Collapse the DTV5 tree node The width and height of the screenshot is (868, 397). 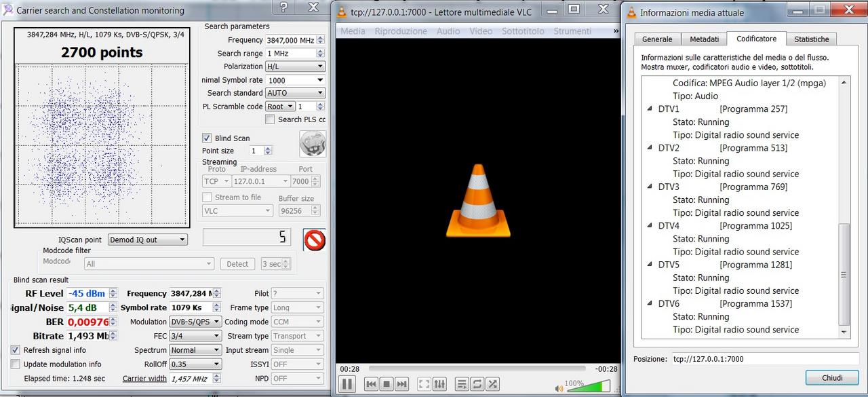click(651, 265)
